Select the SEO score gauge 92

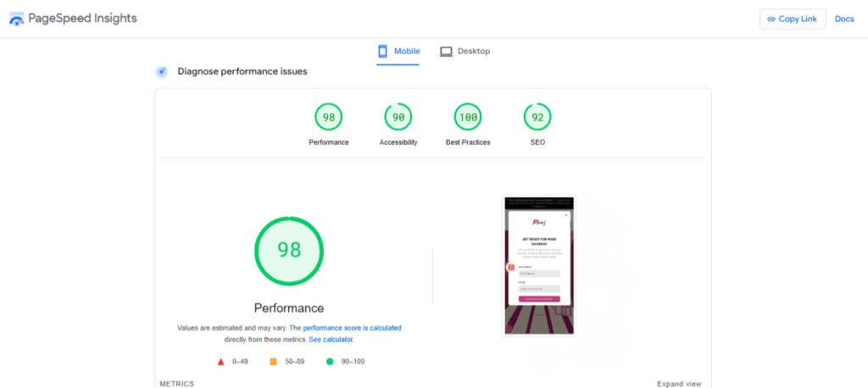(537, 117)
